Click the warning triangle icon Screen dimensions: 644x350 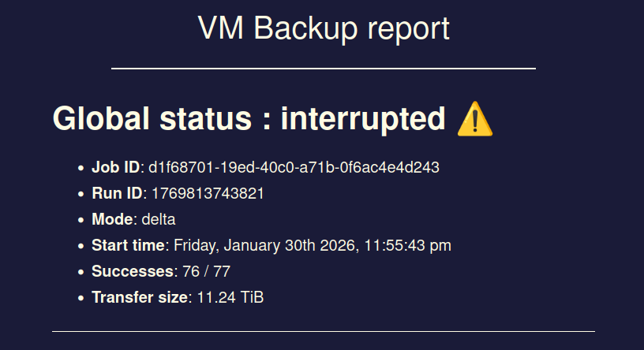(474, 120)
